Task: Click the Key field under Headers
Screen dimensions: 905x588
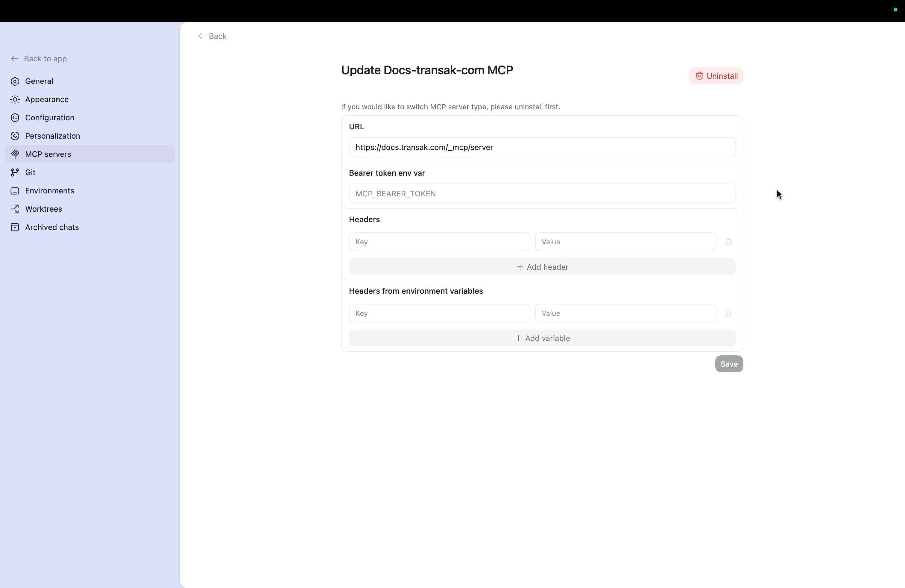Action: pyautogui.click(x=439, y=242)
